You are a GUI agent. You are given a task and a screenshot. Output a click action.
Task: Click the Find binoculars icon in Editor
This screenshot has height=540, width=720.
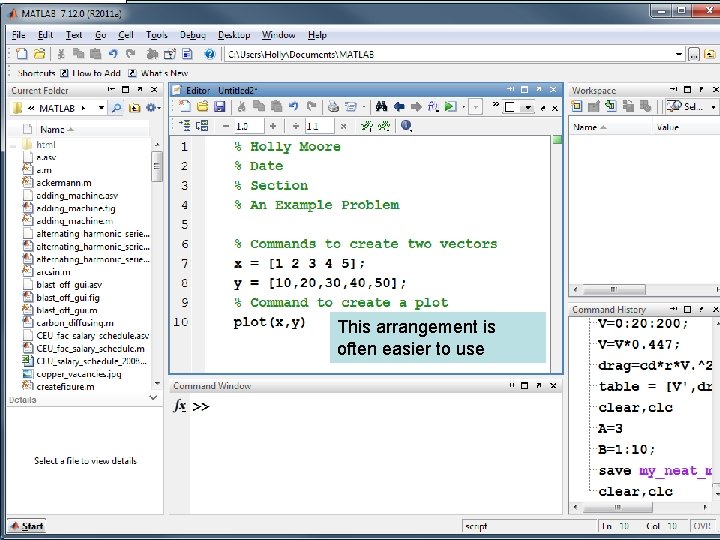(381, 107)
